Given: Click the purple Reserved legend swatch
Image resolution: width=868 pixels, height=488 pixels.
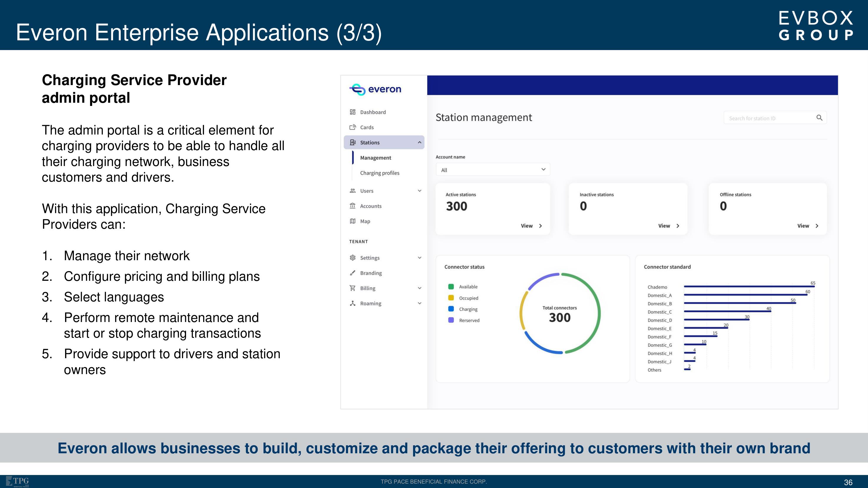Looking at the screenshot, I should pos(451,320).
